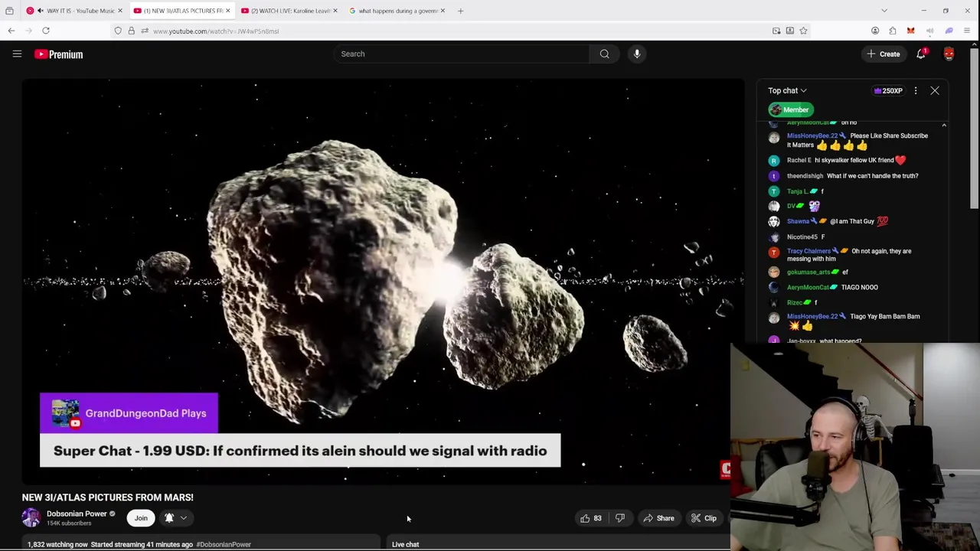The width and height of the screenshot is (980, 551).
Task: Create a Clip of the stream
Action: 703,518
